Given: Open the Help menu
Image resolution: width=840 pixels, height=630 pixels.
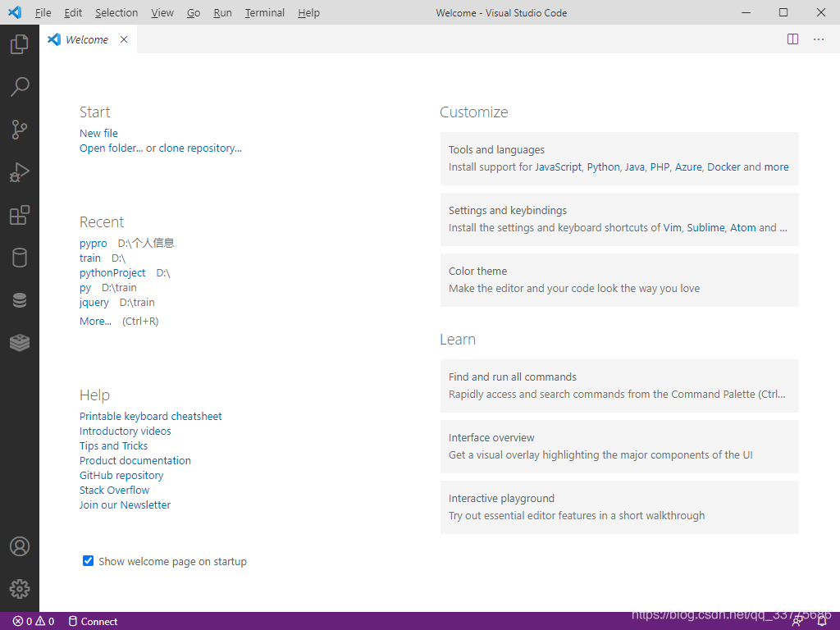Looking at the screenshot, I should tap(308, 13).
